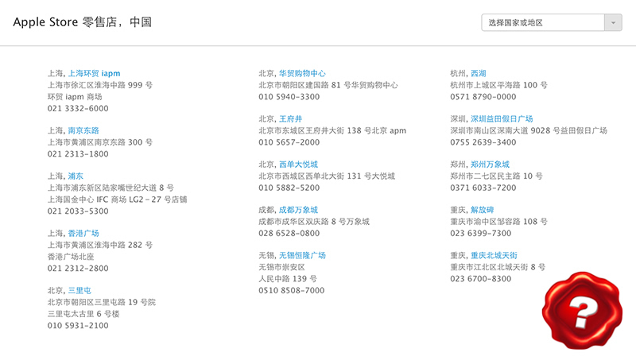Click phone number 023 6399-7300
The width and height of the screenshot is (636, 364).
pos(481,233)
